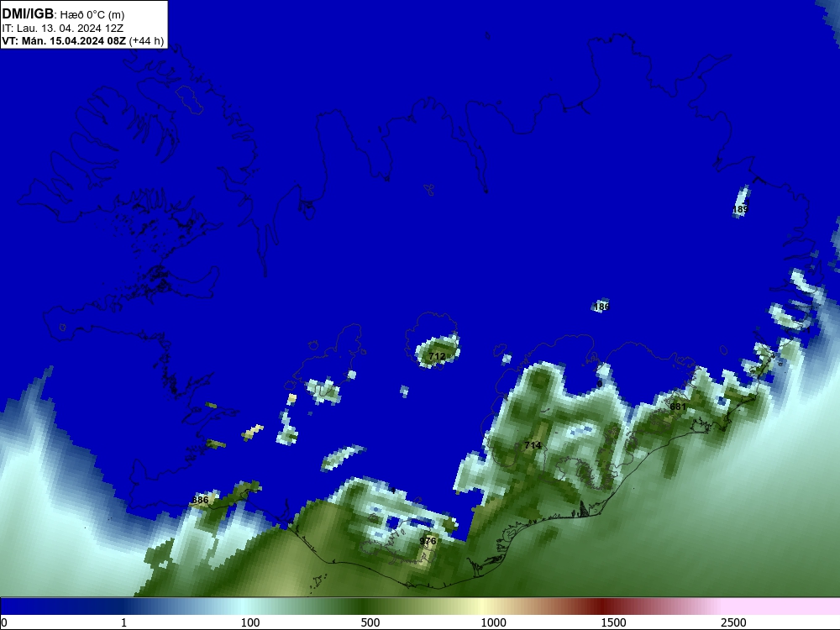Viewport: 840px width, 630px height.
Task: Click the 681 value label
Action: coord(678,407)
